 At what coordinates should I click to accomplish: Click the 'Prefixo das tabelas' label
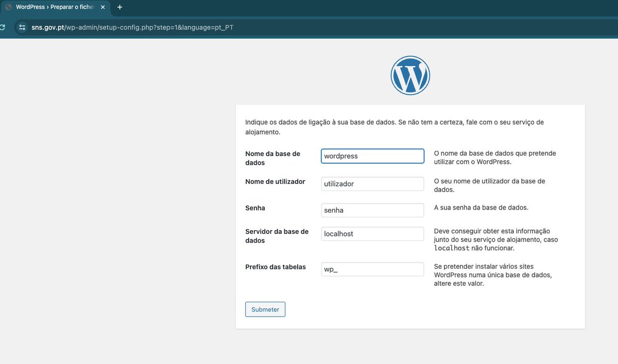tap(276, 267)
